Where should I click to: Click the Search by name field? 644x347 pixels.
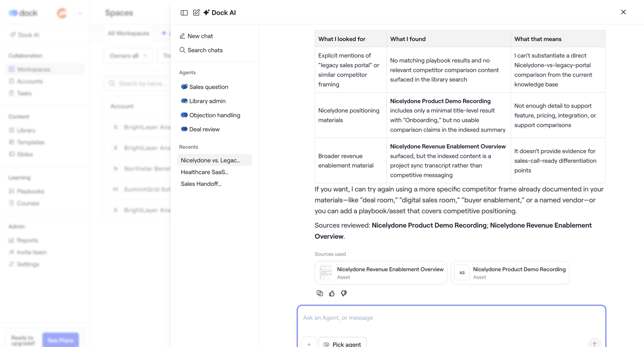tap(137, 84)
